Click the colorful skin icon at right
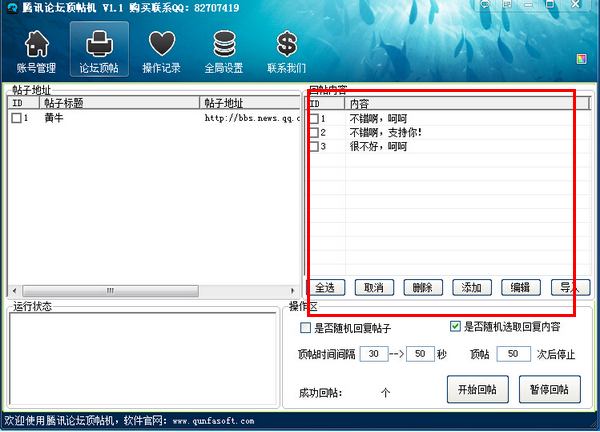This screenshot has height=432, width=600. (581, 59)
